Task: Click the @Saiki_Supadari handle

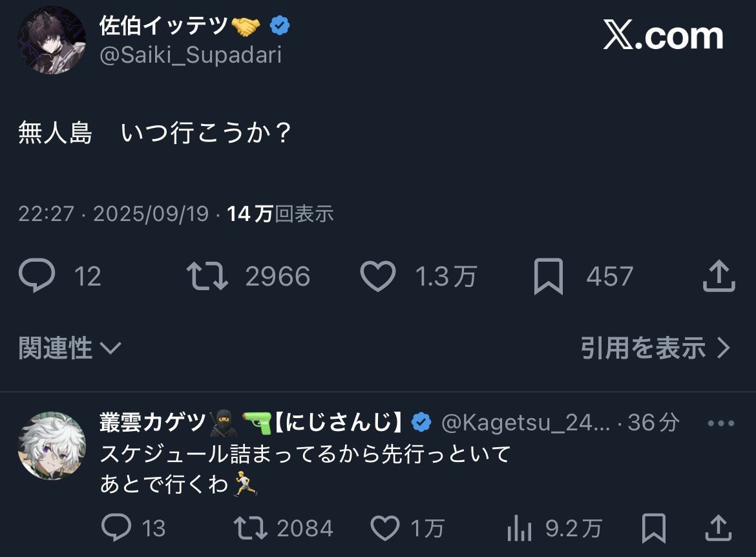Action: [191, 56]
